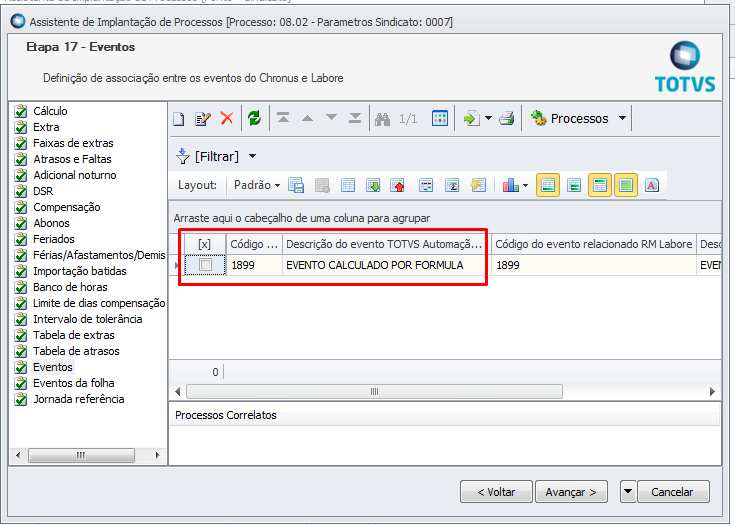Toggle the green rows grid icon
Image resolution: width=735 pixels, height=525 pixels.
point(574,186)
